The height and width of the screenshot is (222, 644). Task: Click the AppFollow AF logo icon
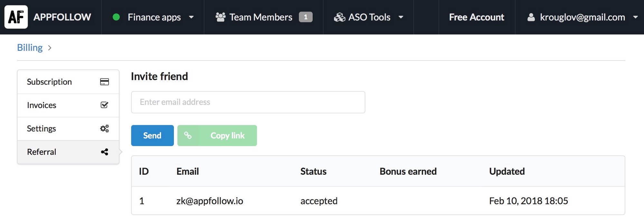point(16,17)
